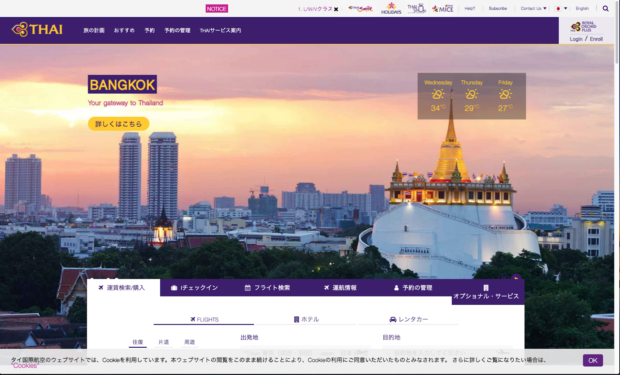The image size is (620, 375).
Task: Click the 詳しくはこちら button
Action: [x=119, y=124]
